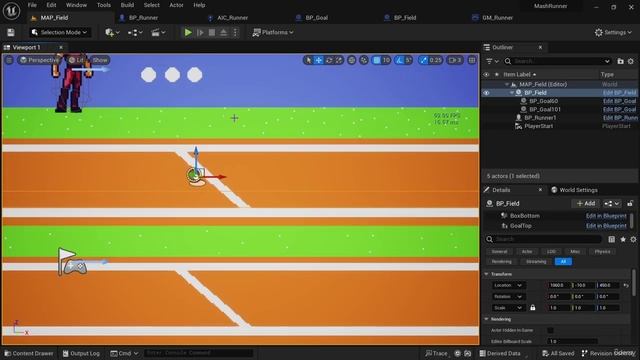Toggle visibility eye for BP_Field row
Screen dimensions: 640x360
pyautogui.click(x=486, y=93)
